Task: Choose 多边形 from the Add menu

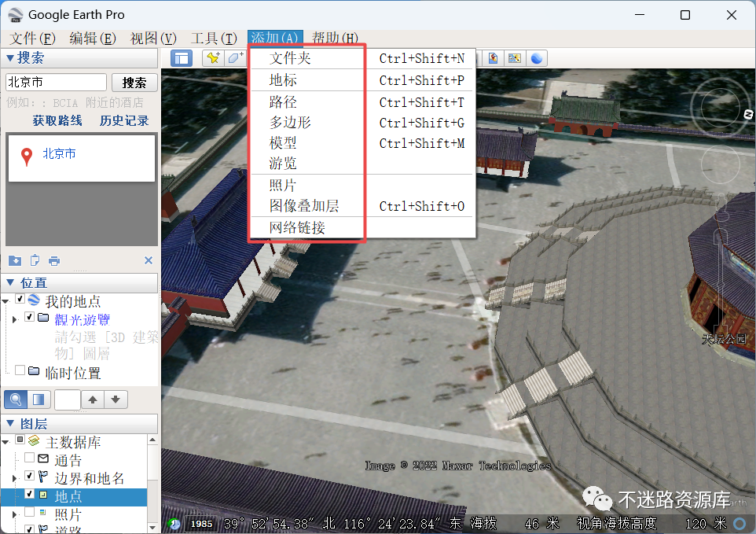Action: coord(361,123)
